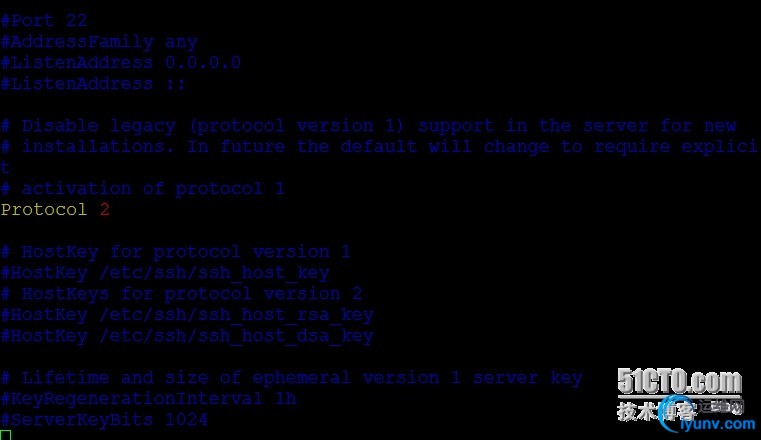This screenshot has width=761, height=440.
Task: Click "HostKey for protocol version 1" comment
Action: click(x=176, y=252)
